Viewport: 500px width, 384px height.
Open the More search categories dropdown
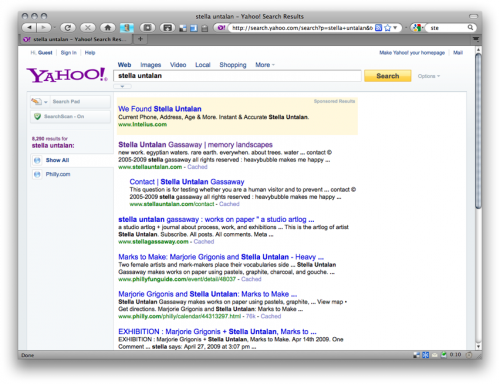click(x=265, y=65)
